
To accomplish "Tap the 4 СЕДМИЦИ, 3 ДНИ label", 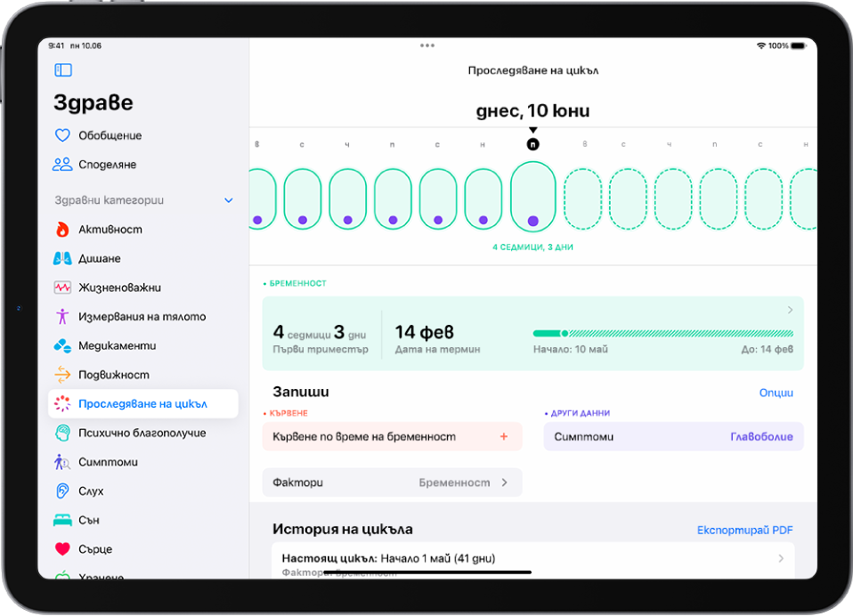I will tap(533, 247).
